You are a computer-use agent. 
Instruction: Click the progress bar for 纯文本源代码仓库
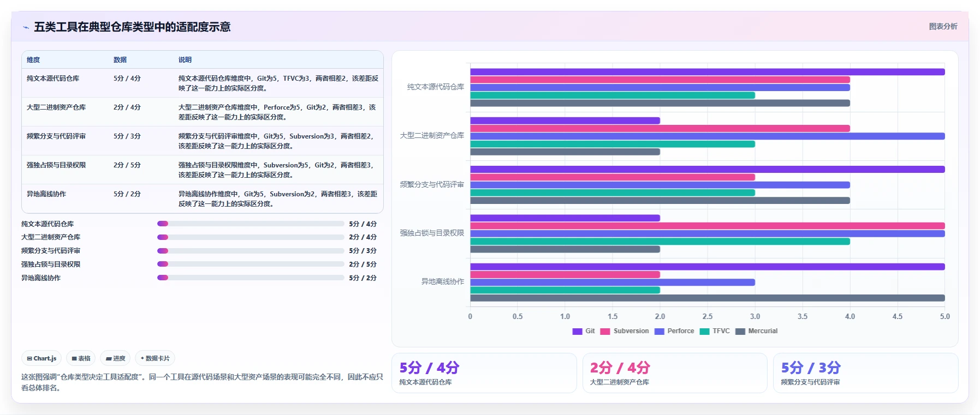pos(251,224)
